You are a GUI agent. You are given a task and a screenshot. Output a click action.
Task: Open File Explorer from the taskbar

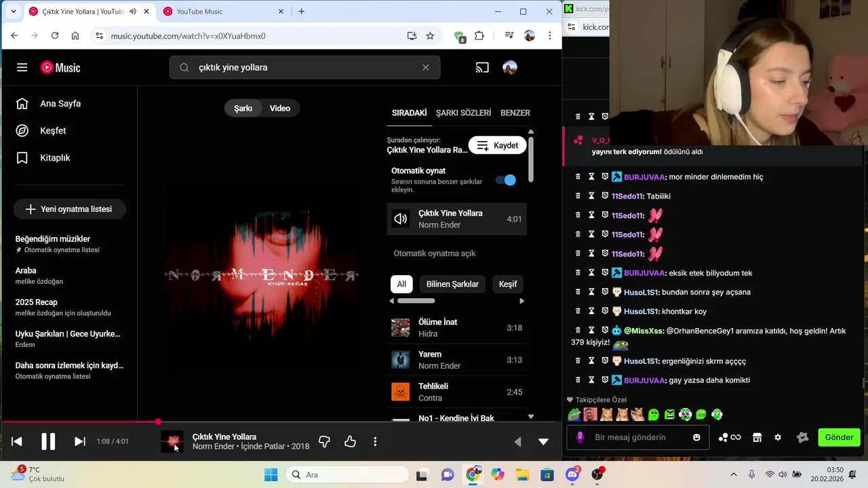pos(522,474)
